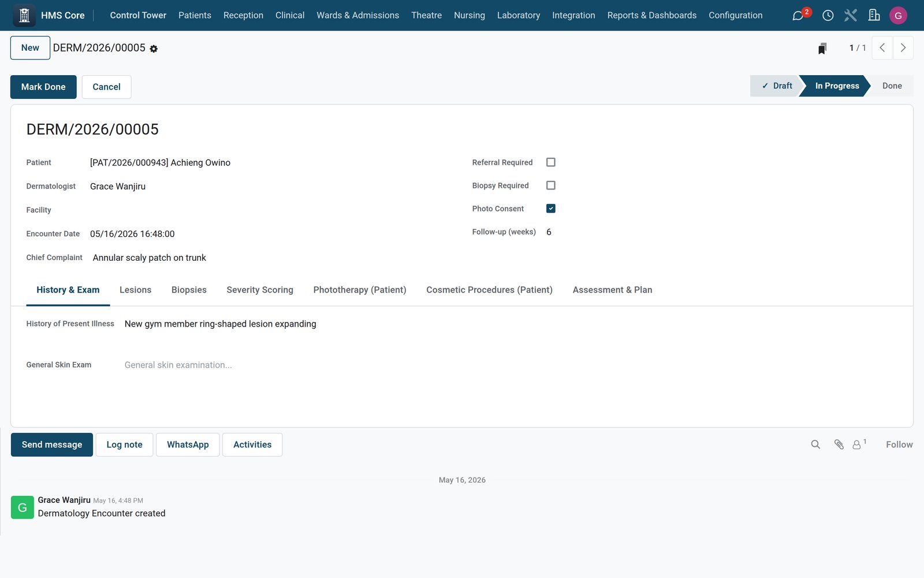Image resolution: width=924 pixels, height=578 pixels.
Task: Toggle the Referral Required checkbox
Action: (551, 162)
